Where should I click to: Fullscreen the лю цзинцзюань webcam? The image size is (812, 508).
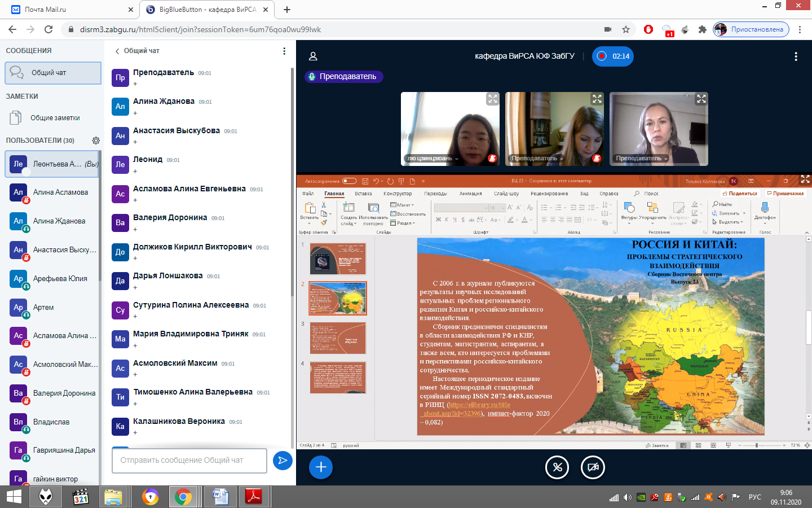492,99
